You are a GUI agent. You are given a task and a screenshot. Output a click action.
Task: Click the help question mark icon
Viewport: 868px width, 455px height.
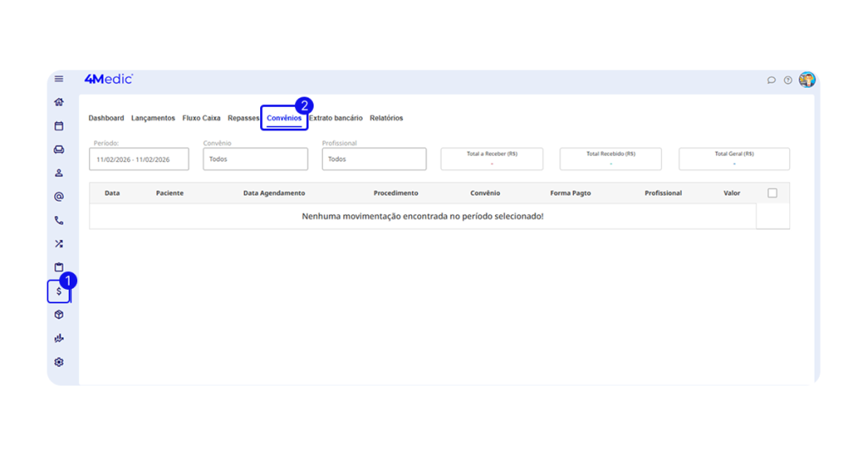tap(787, 80)
